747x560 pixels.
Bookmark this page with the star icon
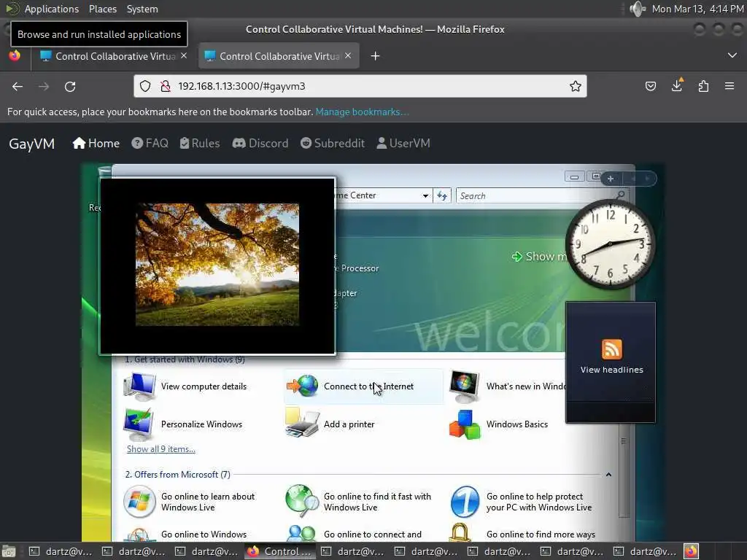[x=575, y=86]
